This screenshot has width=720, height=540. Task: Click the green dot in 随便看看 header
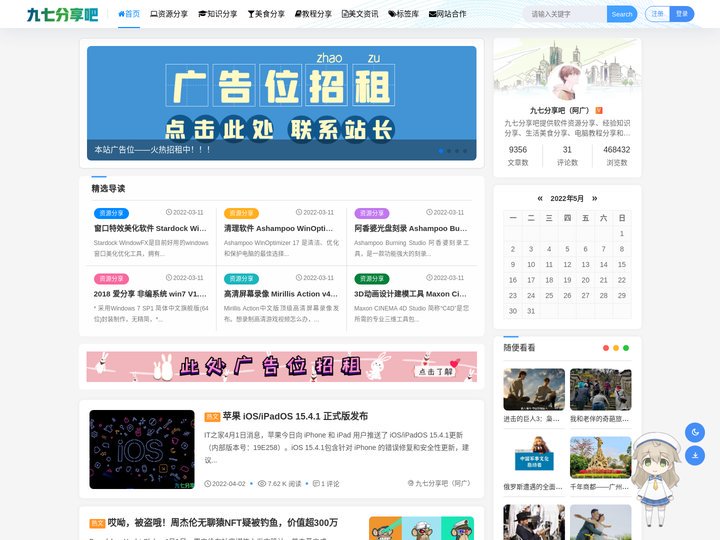click(626, 348)
